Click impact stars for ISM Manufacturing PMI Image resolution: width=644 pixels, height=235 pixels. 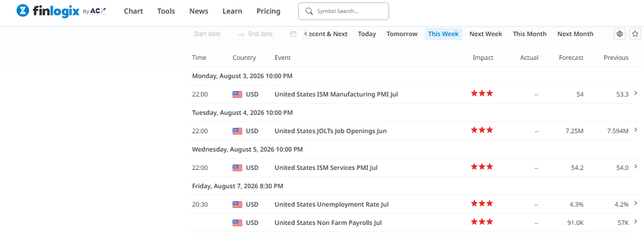pos(482,94)
